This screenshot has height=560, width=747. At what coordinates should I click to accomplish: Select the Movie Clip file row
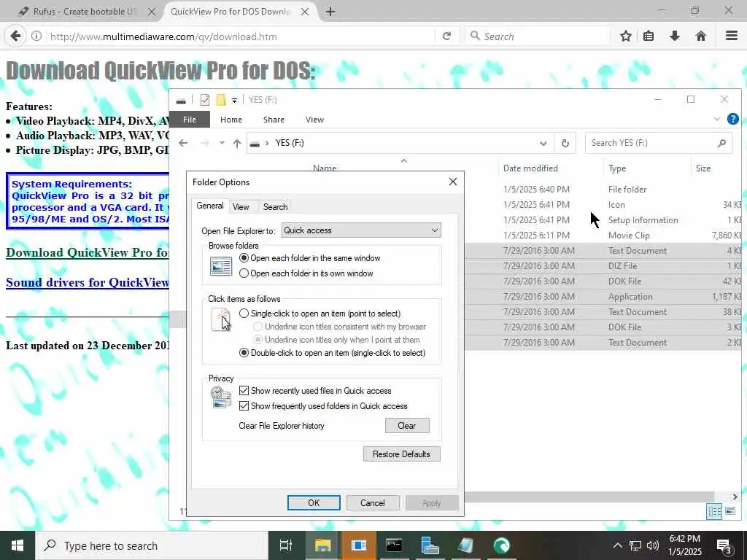[603, 236]
